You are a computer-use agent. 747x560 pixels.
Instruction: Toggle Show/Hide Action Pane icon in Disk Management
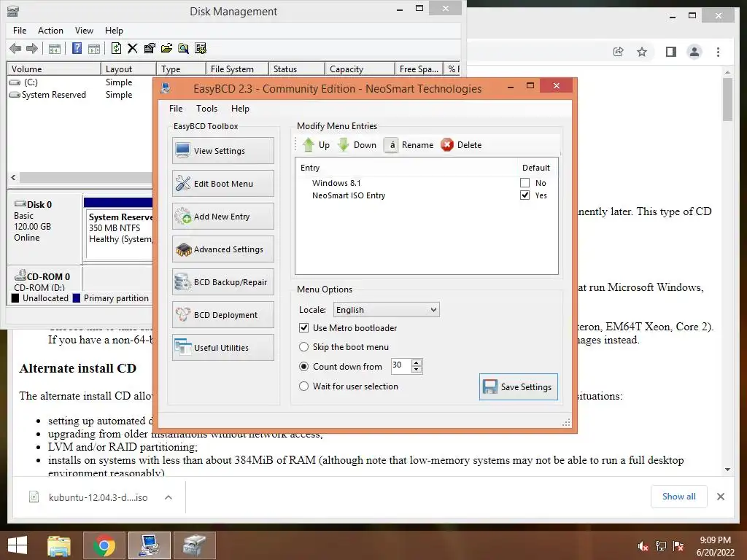click(x=94, y=48)
